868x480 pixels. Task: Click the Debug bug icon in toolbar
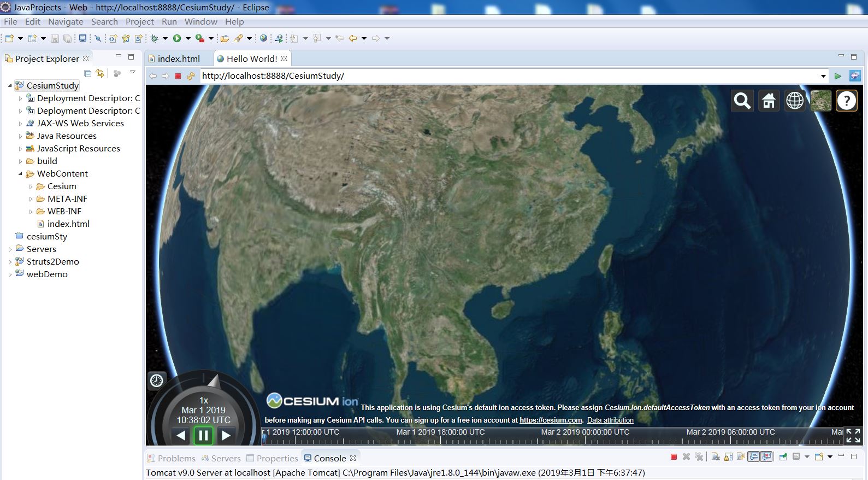coord(155,38)
